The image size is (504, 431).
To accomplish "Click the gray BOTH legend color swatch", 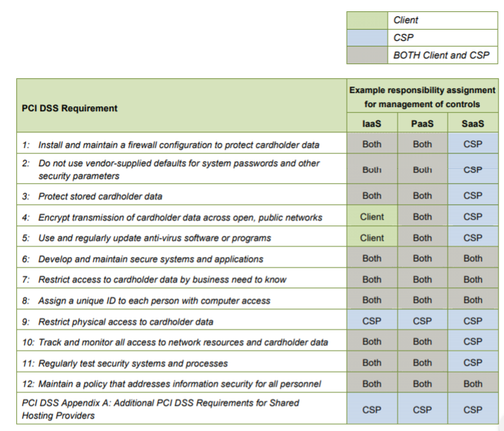I will (x=367, y=55).
